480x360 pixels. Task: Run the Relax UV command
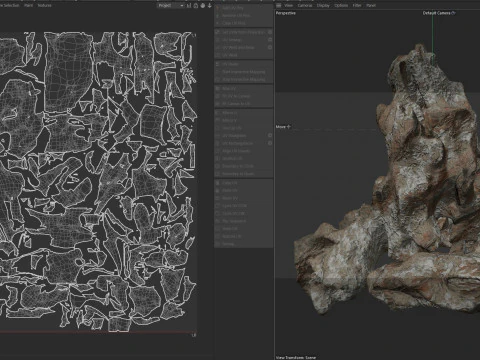[x=243, y=88]
